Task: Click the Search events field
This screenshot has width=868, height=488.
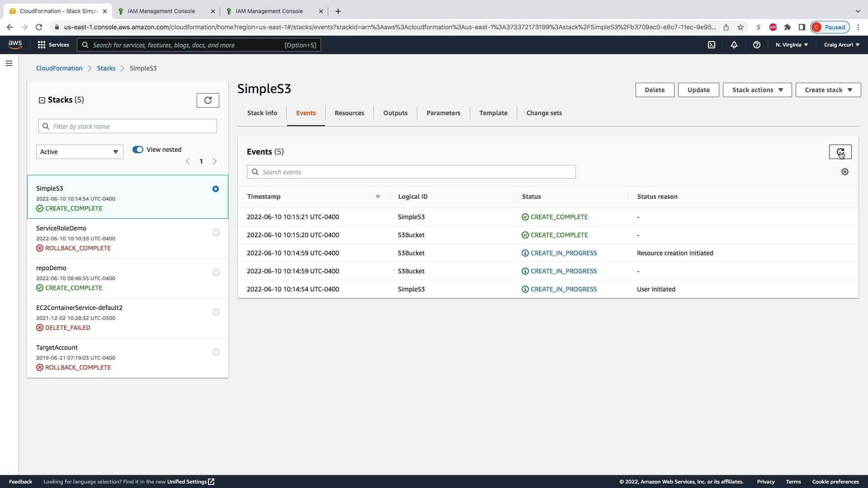Action: tap(411, 172)
